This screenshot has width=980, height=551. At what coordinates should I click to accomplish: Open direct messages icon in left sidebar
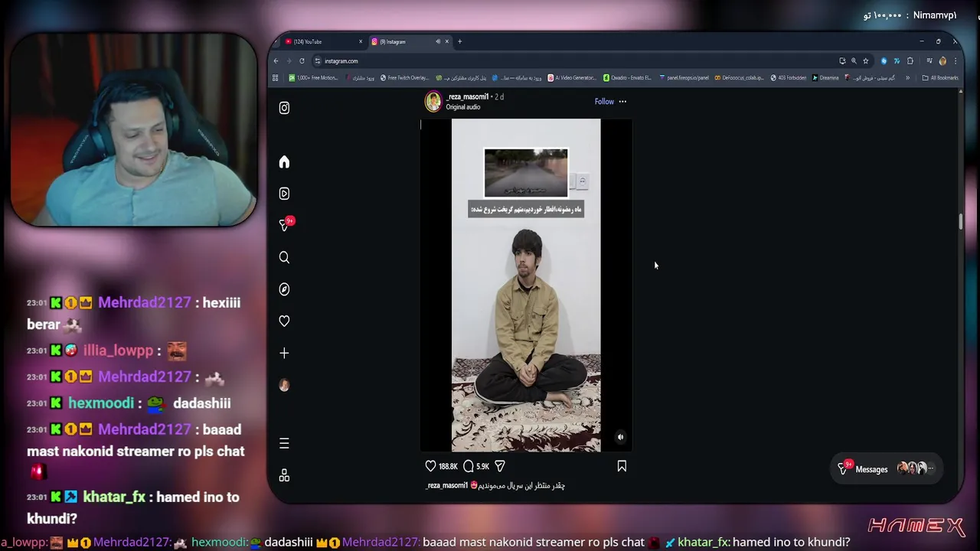284,226
